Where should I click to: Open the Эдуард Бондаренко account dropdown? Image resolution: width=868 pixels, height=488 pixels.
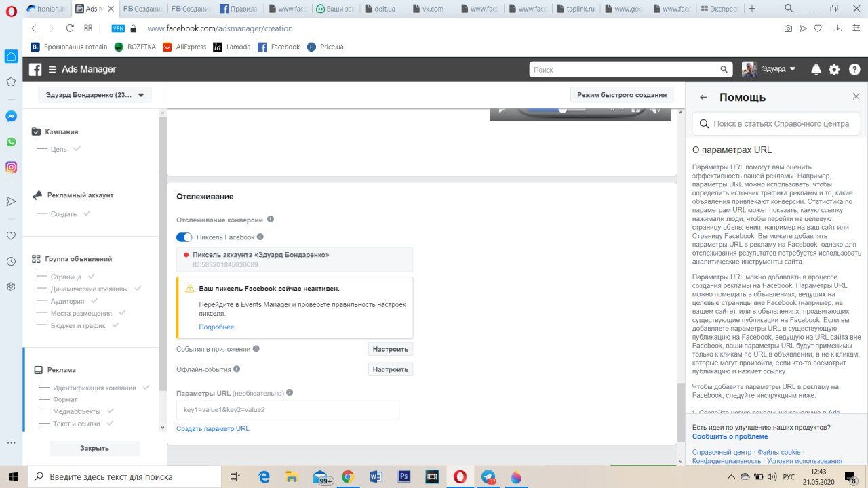(95, 95)
